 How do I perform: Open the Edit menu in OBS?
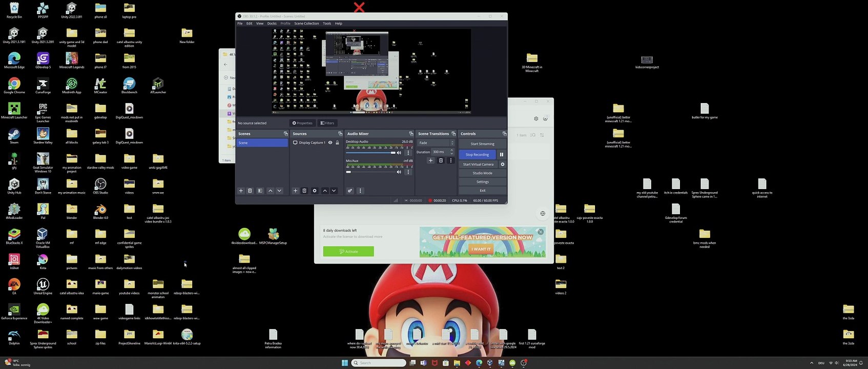click(250, 24)
